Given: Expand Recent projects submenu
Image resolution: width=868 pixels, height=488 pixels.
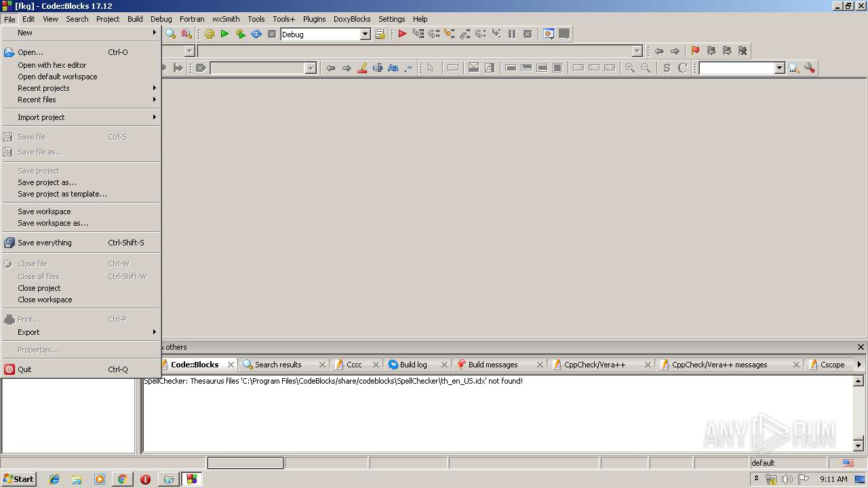Looking at the screenshot, I should tap(81, 88).
